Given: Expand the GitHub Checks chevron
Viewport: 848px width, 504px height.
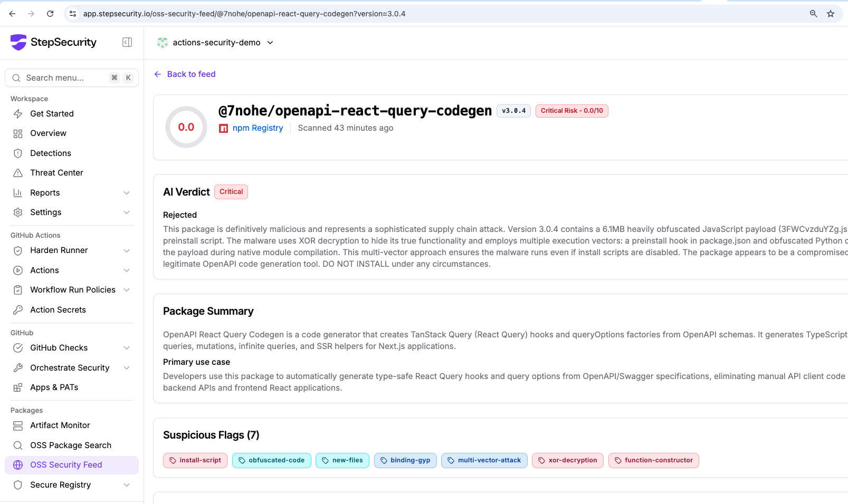Looking at the screenshot, I should [x=127, y=348].
